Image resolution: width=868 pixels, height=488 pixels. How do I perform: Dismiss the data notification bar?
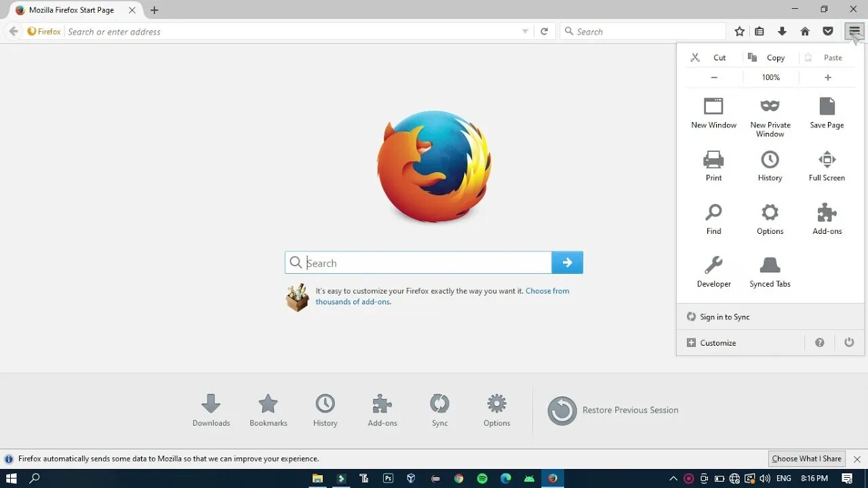856,459
